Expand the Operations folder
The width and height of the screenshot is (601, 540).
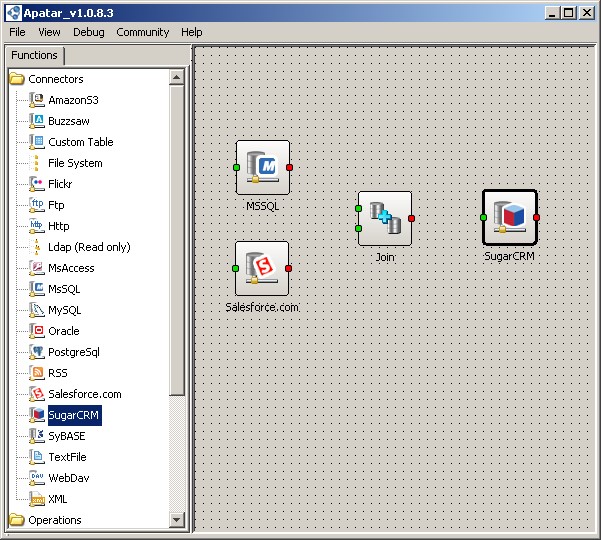[x=17, y=520]
